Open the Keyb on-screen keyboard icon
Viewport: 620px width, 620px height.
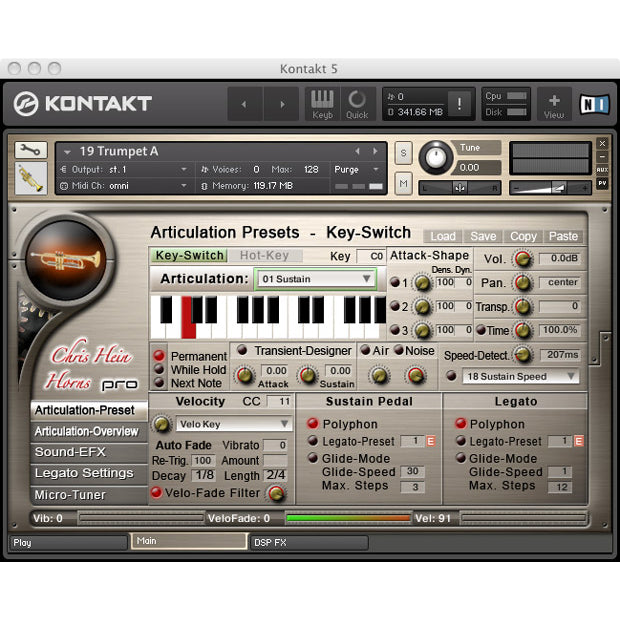coord(321,103)
